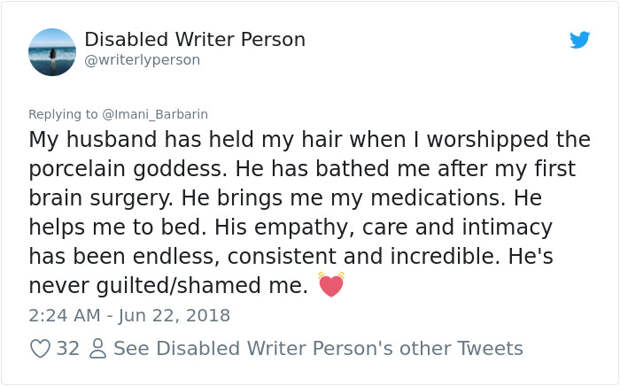Open the @Imani_Barbarin mention
620x386 pixels.
[155, 114]
